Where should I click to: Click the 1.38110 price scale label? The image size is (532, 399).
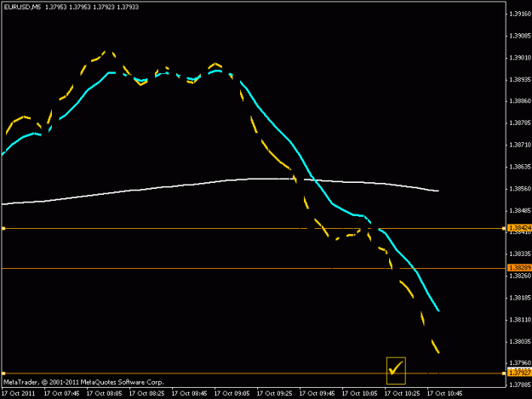pyautogui.click(x=520, y=320)
